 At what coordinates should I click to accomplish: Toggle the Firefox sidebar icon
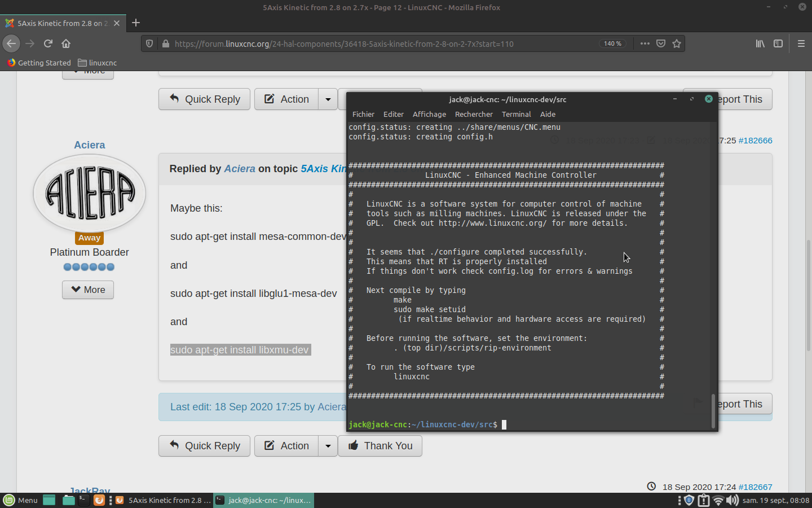[x=778, y=43]
